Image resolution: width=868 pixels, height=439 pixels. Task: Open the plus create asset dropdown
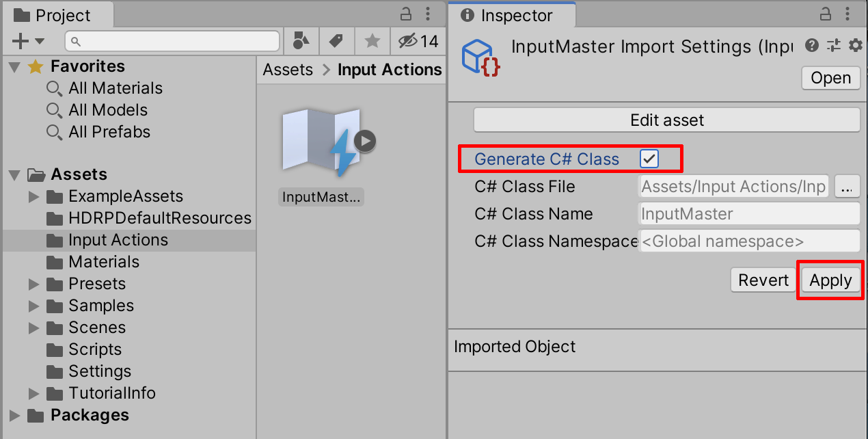28,41
